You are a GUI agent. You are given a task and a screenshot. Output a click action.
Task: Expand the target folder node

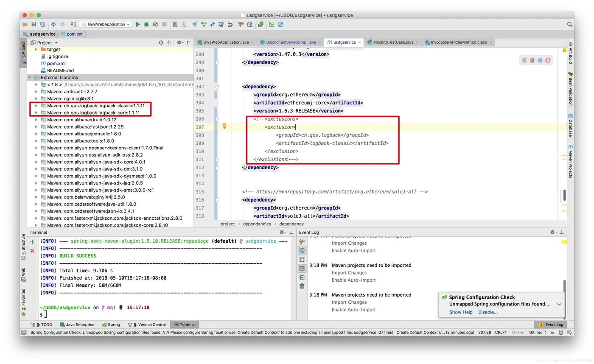pos(36,50)
